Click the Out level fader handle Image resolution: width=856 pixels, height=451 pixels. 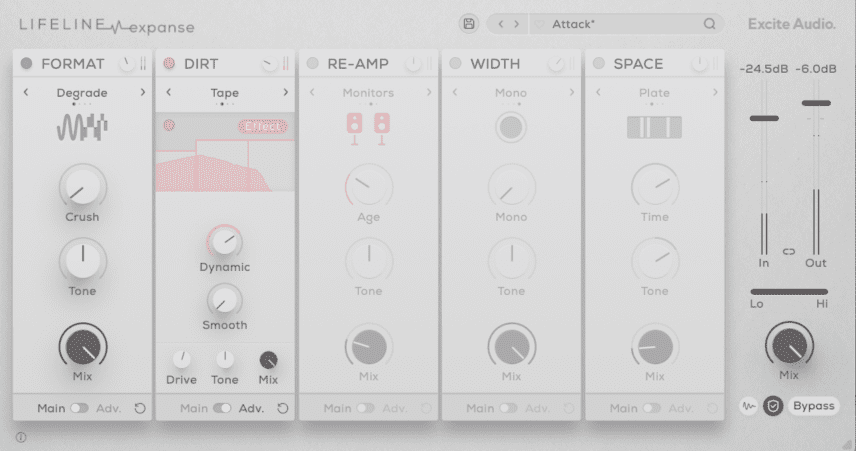click(816, 103)
